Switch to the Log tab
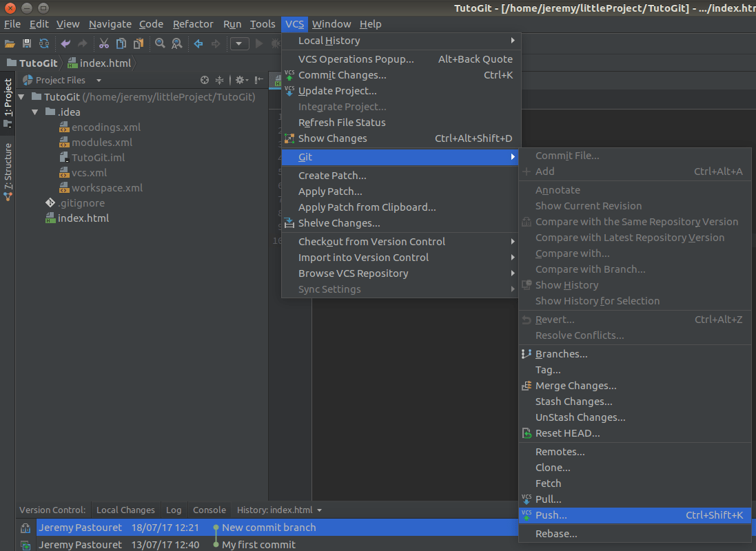756x551 pixels. coord(174,510)
